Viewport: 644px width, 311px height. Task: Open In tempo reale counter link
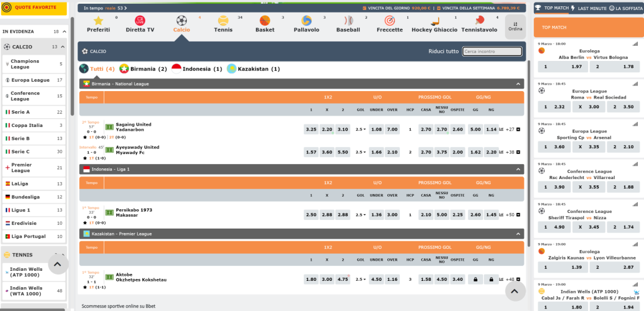(x=105, y=8)
